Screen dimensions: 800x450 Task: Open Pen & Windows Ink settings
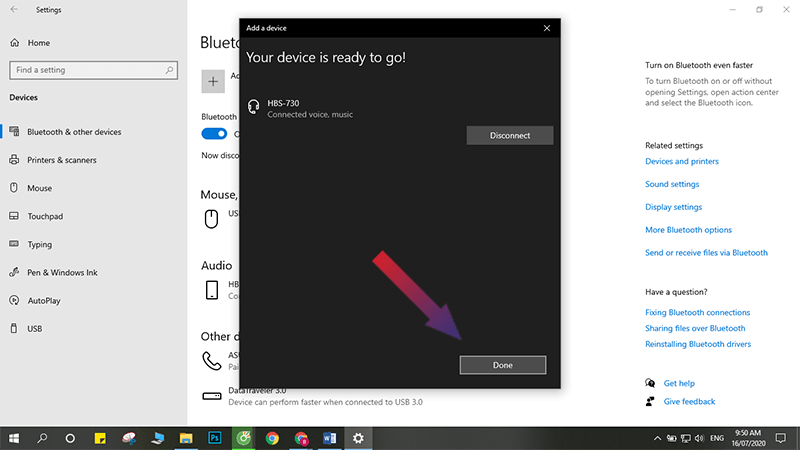63,272
